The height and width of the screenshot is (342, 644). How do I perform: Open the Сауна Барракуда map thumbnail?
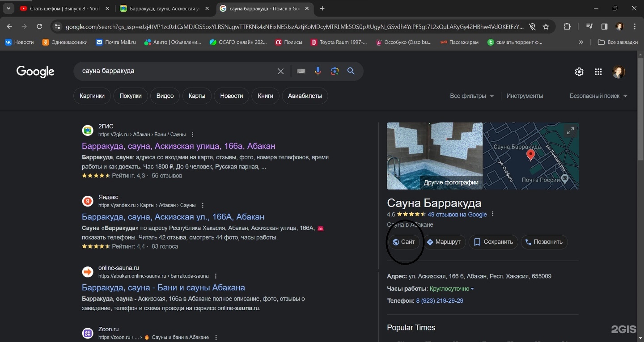point(531,156)
